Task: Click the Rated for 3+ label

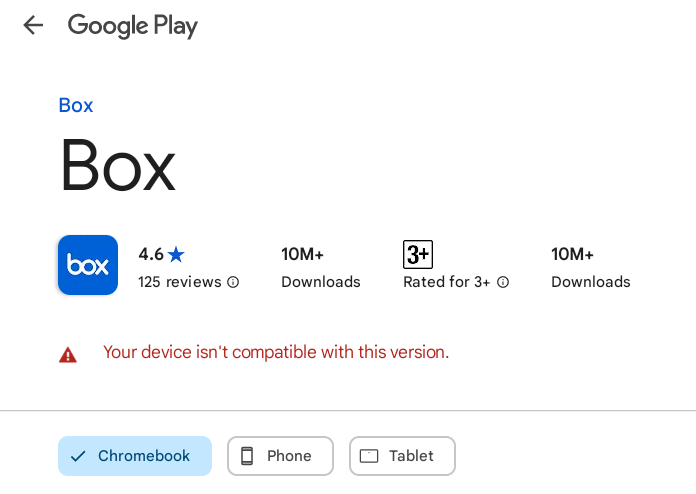Action: click(x=446, y=282)
